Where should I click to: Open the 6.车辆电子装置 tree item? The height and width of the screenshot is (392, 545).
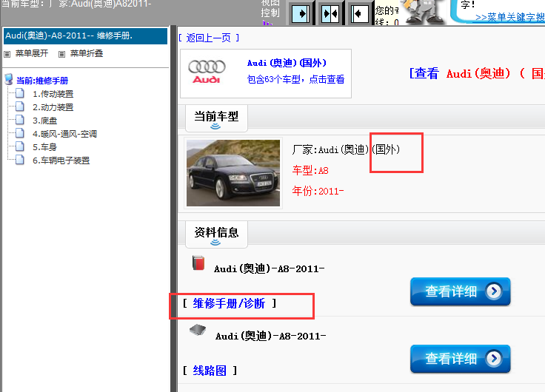61,160
